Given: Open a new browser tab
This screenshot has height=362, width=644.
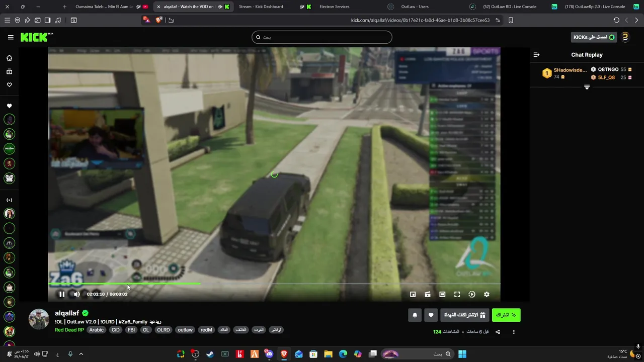Looking at the screenshot, I should (64, 7).
